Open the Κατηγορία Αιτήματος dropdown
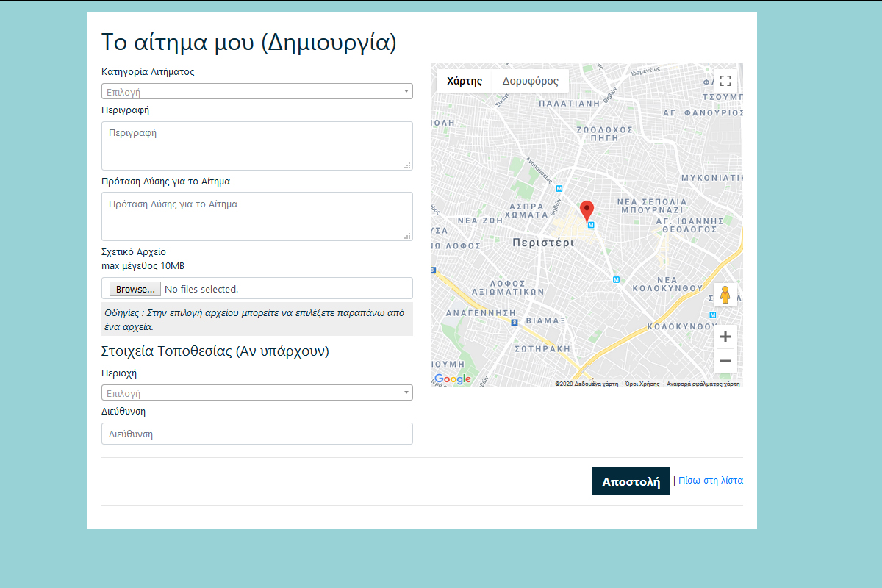This screenshot has width=882, height=588. pyautogui.click(x=257, y=92)
